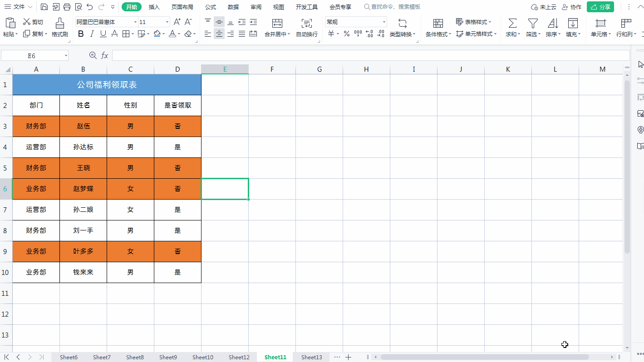Toggle vertical middle alignment
The width and height of the screenshot is (644, 362).
219,22
